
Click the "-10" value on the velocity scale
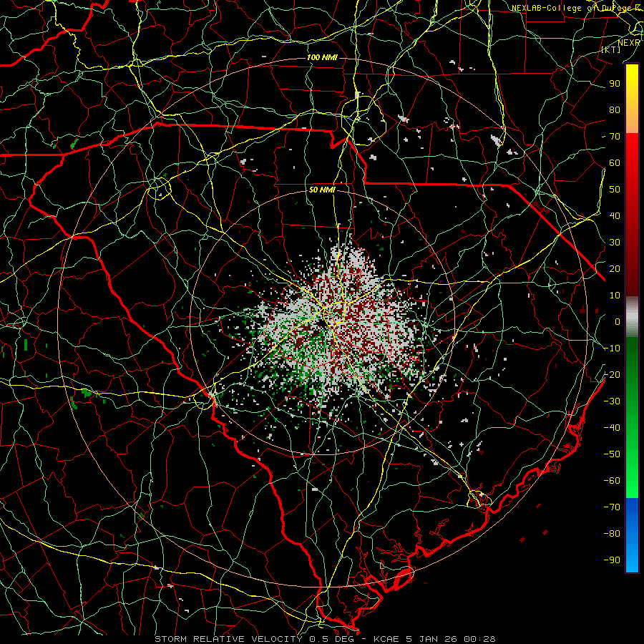[612, 348]
